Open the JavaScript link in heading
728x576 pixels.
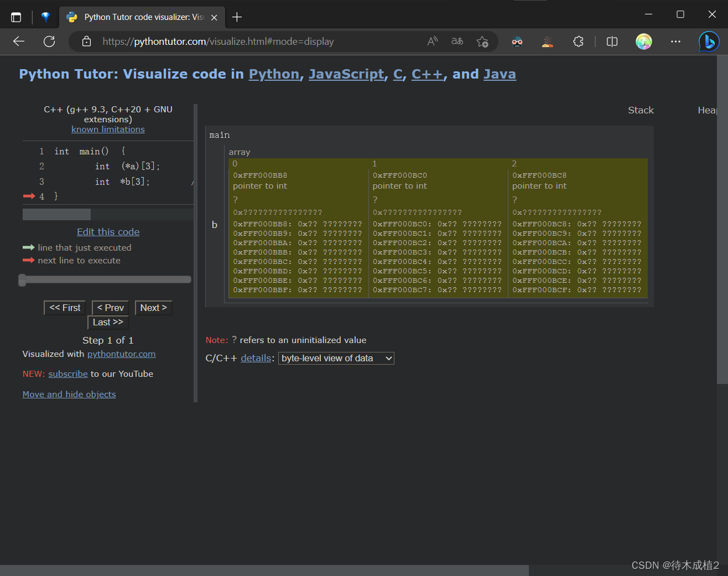tap(346, 74)
